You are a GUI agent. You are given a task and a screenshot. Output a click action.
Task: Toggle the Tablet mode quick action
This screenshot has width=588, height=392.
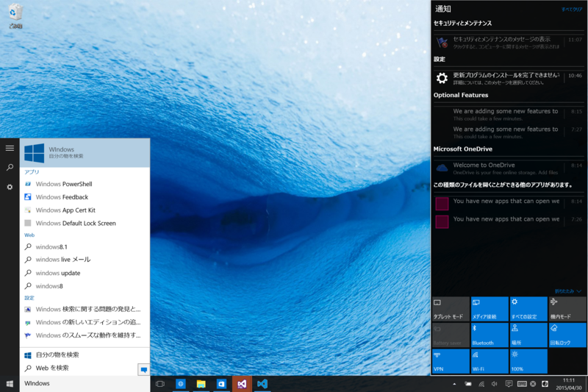pos(451,309)
